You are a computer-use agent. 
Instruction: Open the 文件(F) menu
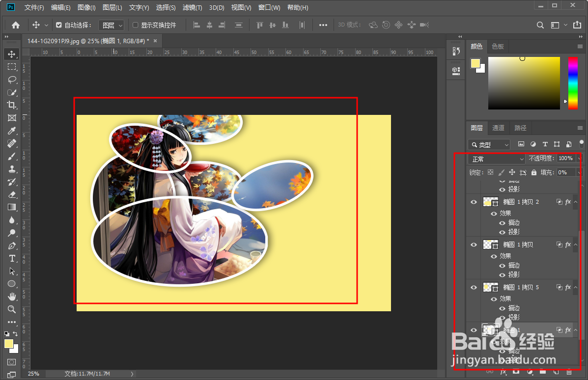[34, 7]
